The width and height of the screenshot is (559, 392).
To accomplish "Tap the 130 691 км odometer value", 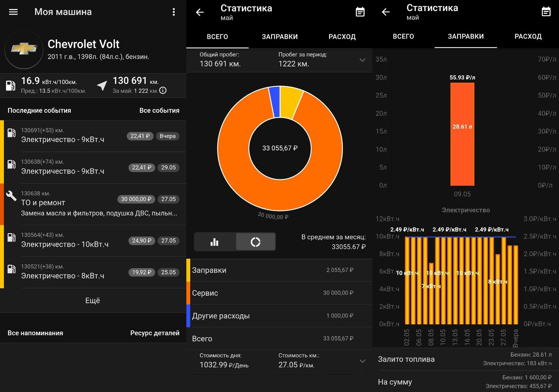I will (135, 81).
